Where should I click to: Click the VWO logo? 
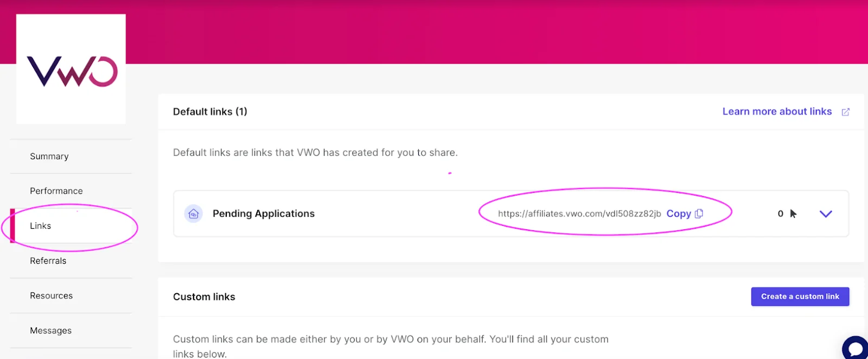(x=72, y=71)
